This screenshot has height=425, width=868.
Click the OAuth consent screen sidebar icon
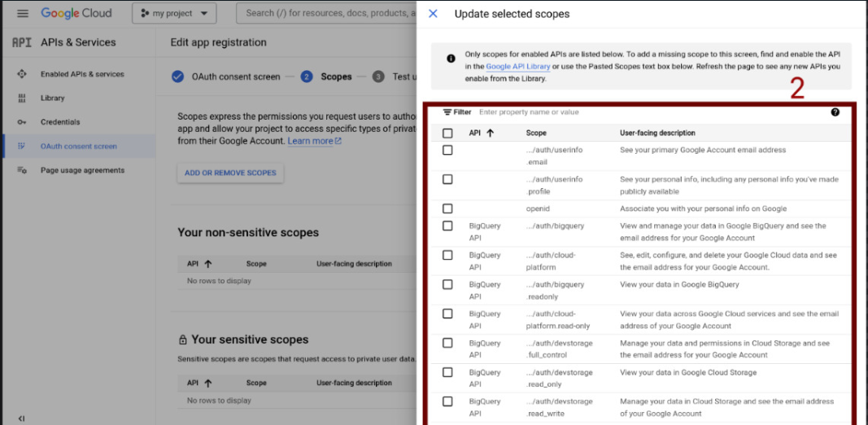coord(22,147)
